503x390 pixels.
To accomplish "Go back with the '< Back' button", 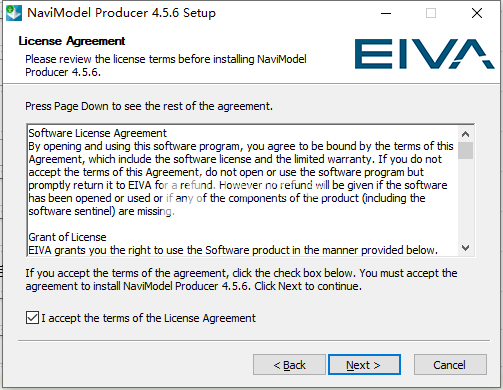I will click(x=289, y=365).
